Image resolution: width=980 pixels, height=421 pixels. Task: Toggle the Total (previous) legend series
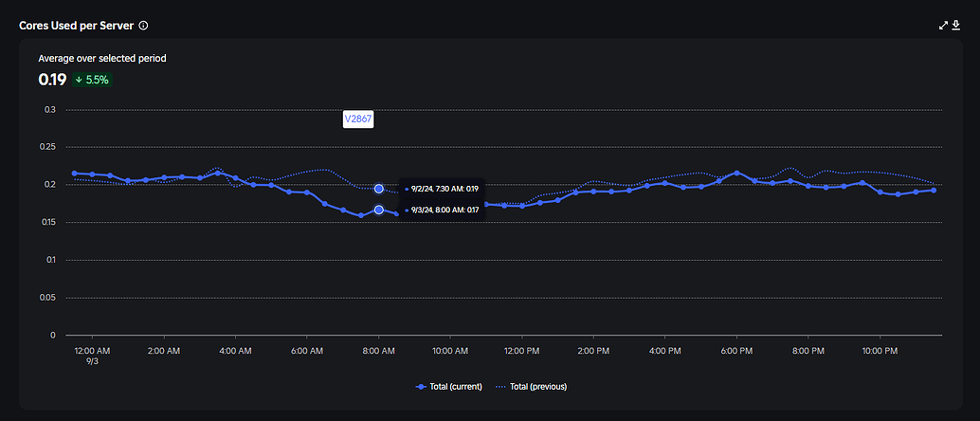531,387
